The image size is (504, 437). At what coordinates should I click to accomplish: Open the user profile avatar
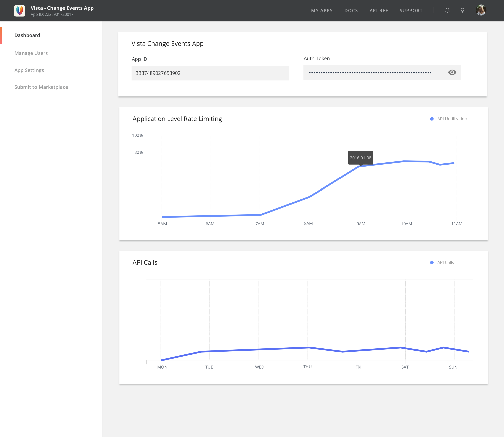481,10
